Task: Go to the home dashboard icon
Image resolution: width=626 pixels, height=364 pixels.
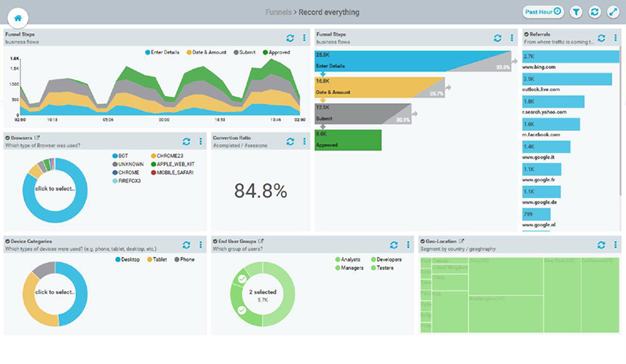Action: click(x=18, y=18)
